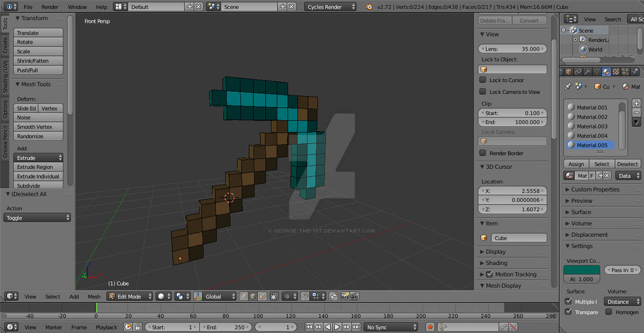Screen dimensions: 644x333
Task: Click the Alpha 1.000 slider
Action: [582, 279]
